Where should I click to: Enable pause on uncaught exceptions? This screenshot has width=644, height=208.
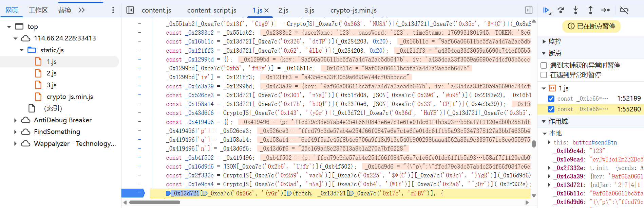pos(544,65)
